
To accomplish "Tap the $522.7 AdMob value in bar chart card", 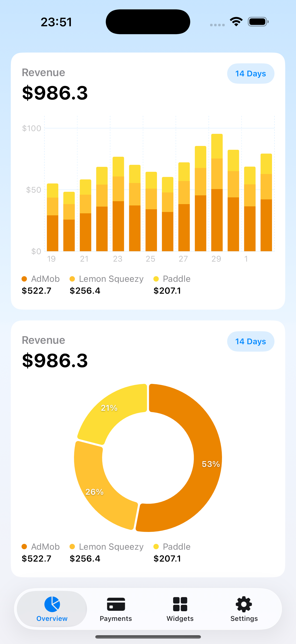I will point(36,291).
